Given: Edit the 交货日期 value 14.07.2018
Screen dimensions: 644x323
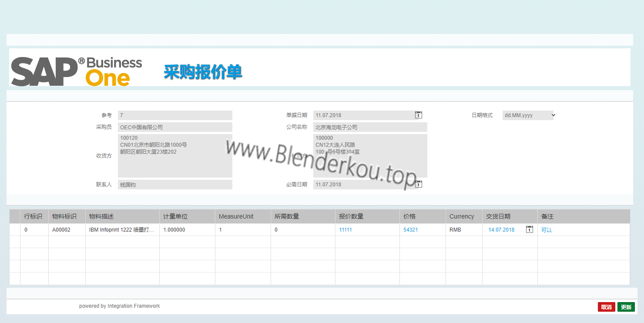Looking at the screenshot, I should [x=501, y=230].
